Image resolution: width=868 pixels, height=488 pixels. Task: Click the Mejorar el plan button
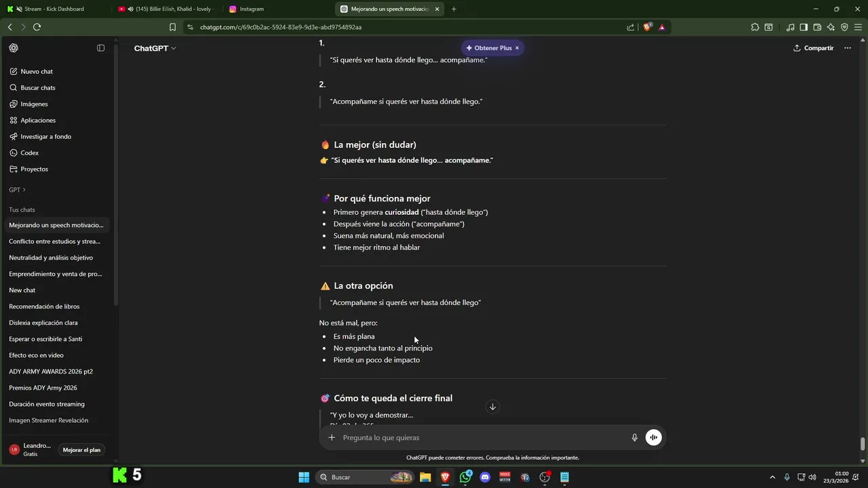coord(81,450)
